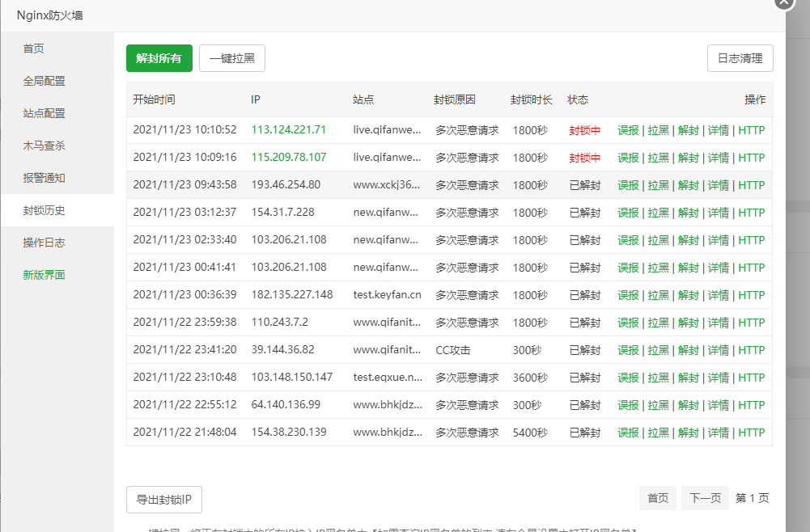The width and height of the screenshot is (810, 532).
Task: Click the 解封所有 green button
Action: tap(159, 58)
